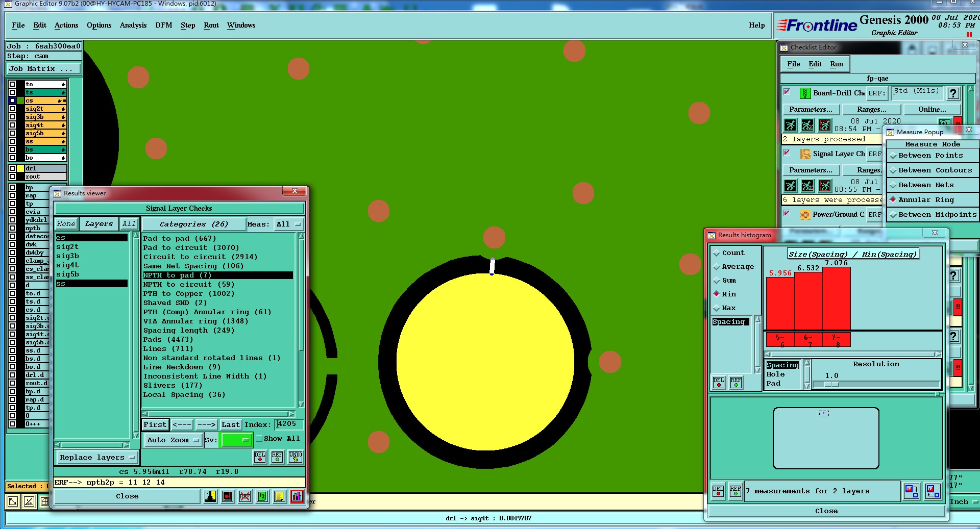Click the horizontal scrollbar under histogram bars
The width and height of the screenshot is (980, 529).
pyautogui.click(x=852, y=354)
